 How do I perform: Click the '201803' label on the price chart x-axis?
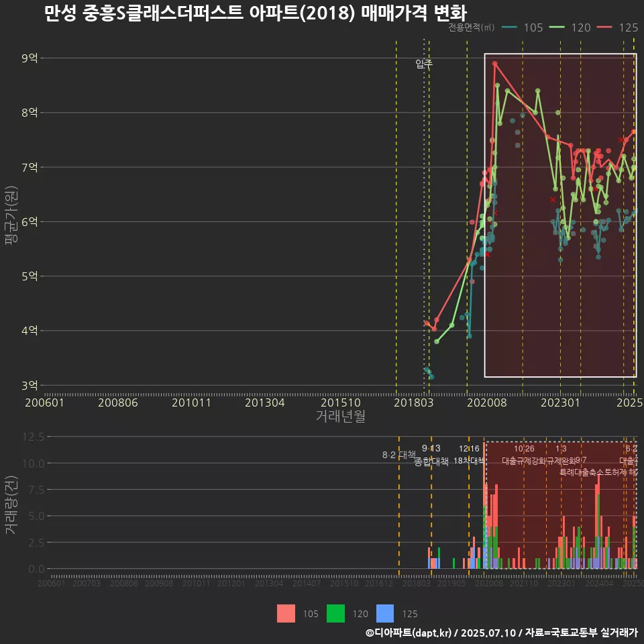[414, 402]
